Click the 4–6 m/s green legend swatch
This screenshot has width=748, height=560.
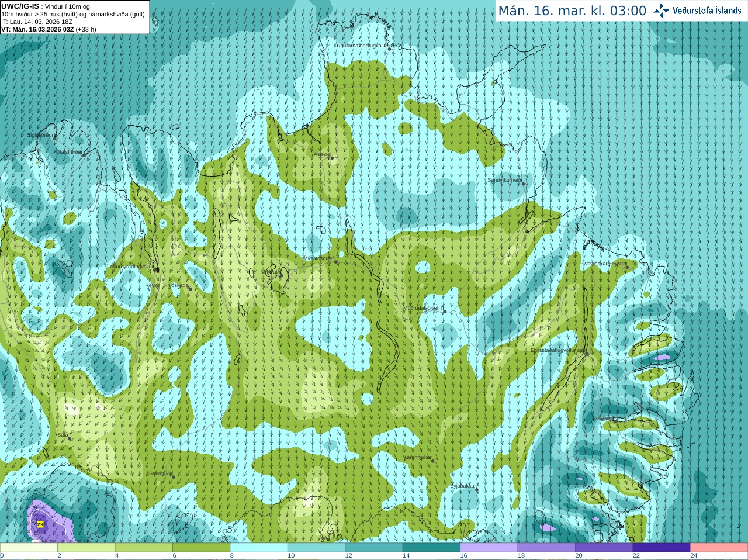click(144, 548)
